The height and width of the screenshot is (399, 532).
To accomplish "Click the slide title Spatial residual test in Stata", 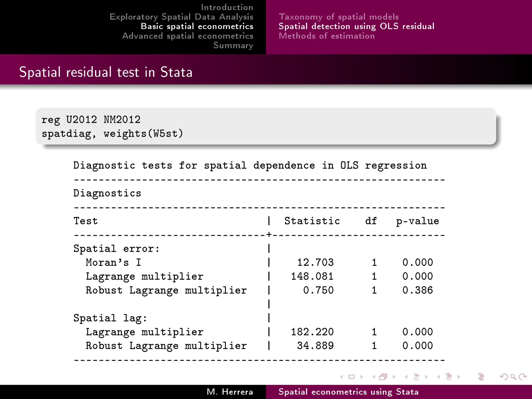I will tap(106, 72).
